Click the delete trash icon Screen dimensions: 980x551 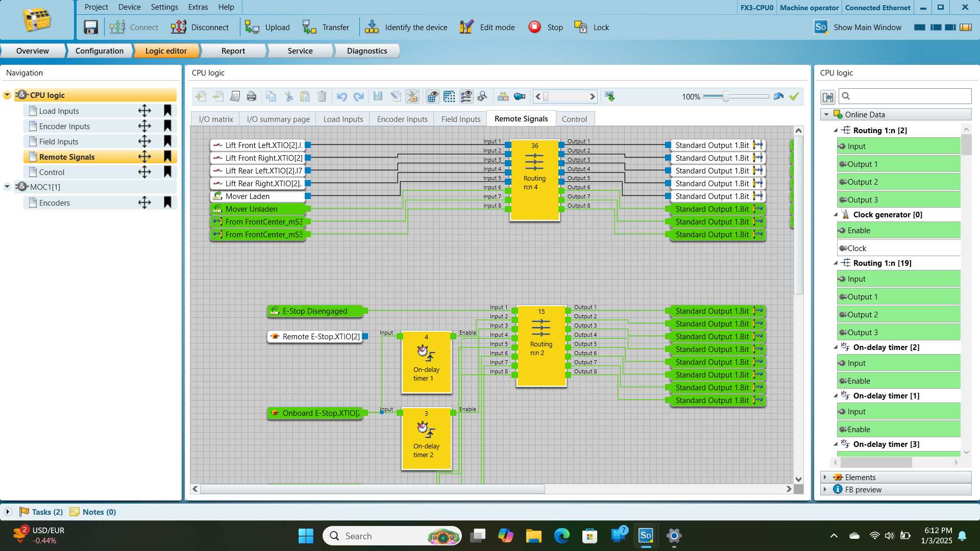[322, 96]
